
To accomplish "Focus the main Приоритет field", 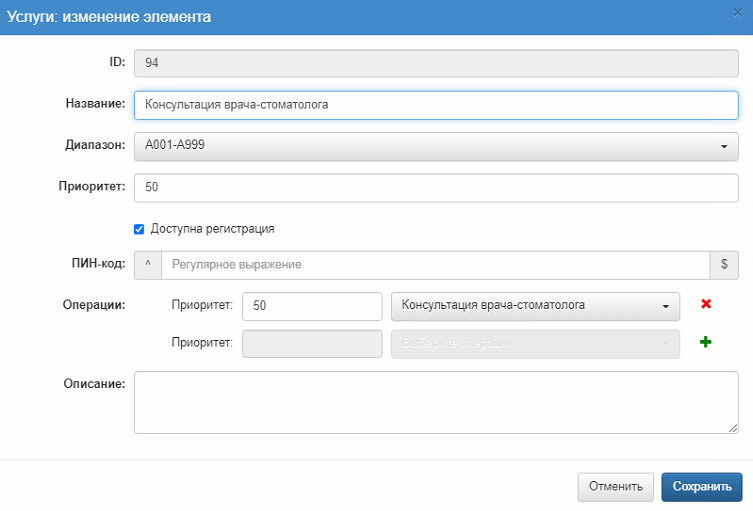I will coord(436,187).
